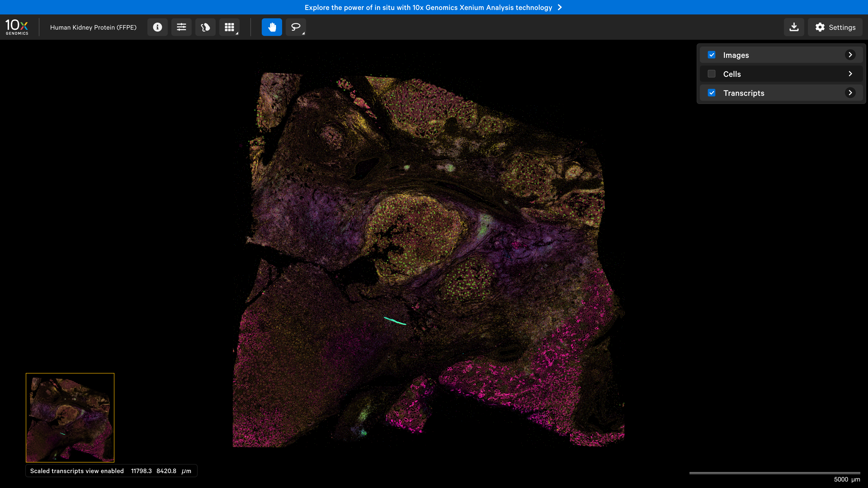
Task: Click the download icon
Action: (x=794, y=27)
